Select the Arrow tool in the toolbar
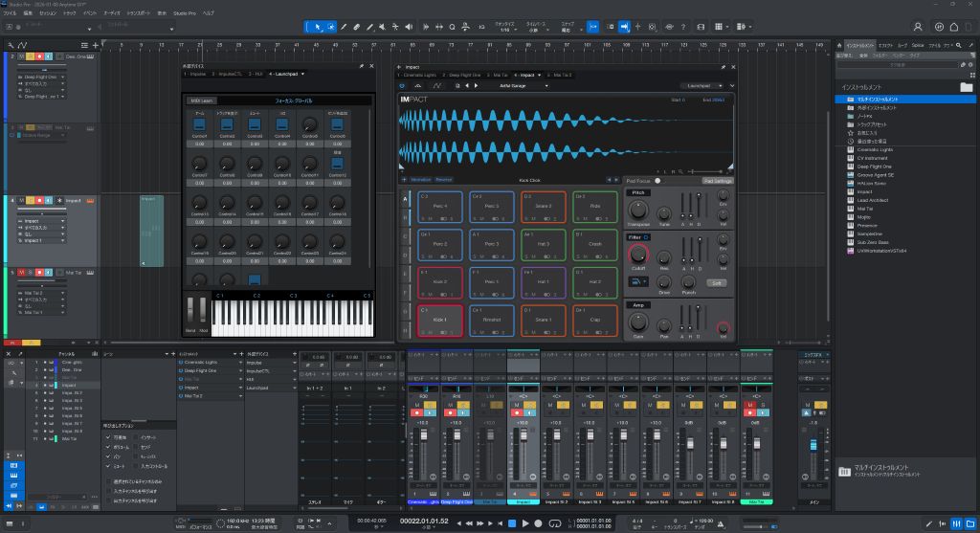This screenshot has width=980, height=533. pos(320,27)
